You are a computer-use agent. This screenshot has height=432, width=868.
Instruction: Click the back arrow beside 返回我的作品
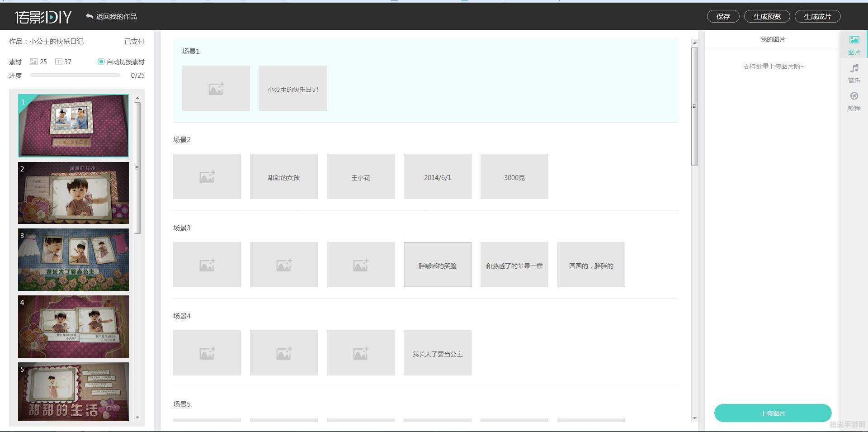click(89, 16)
